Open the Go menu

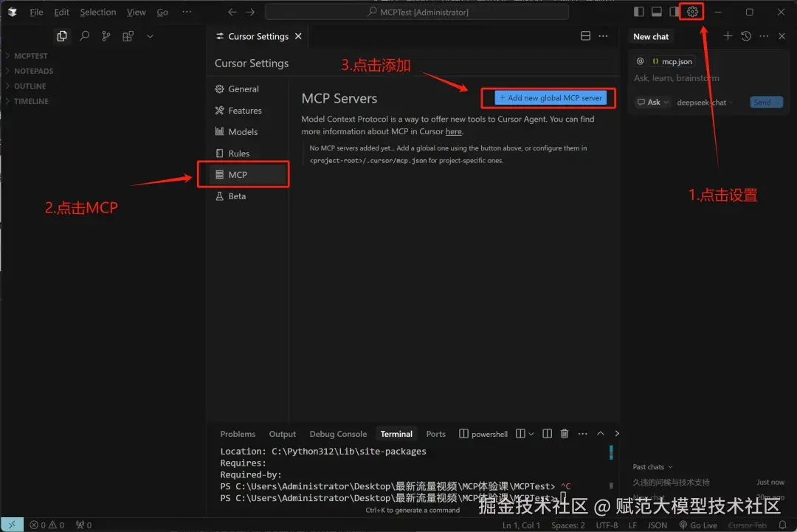coord(162,12)
